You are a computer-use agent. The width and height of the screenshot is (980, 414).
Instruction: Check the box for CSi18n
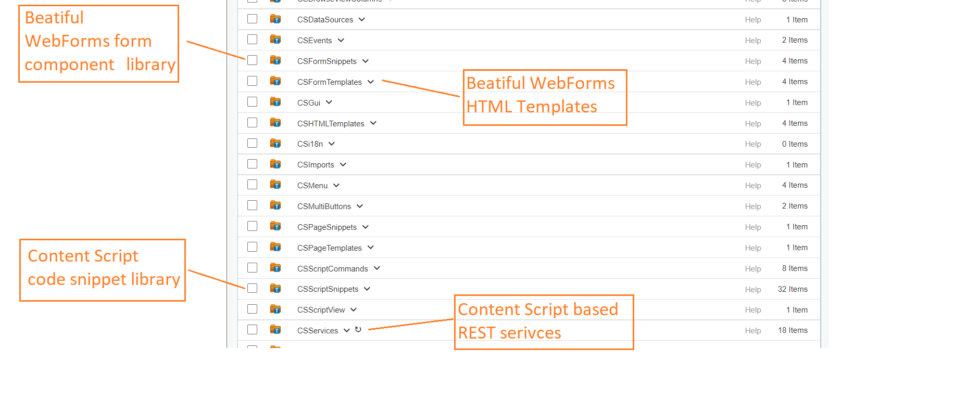253,144
